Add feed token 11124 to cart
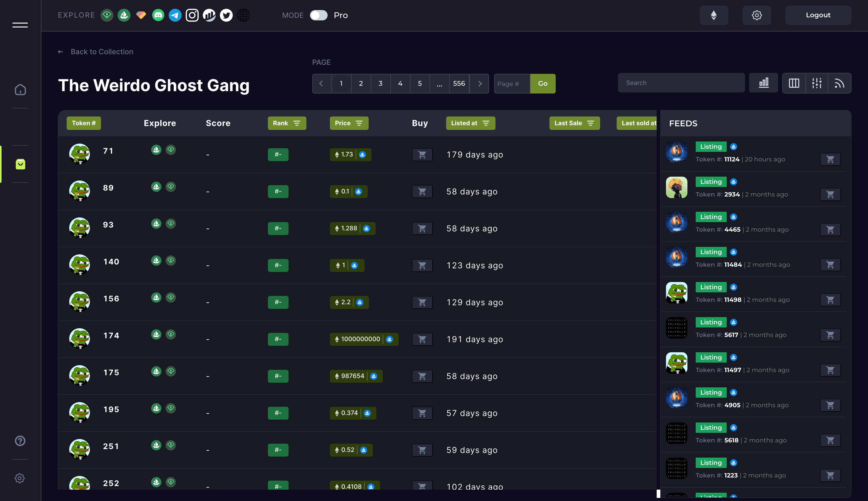The image size is (868, 501). point(830,159)
